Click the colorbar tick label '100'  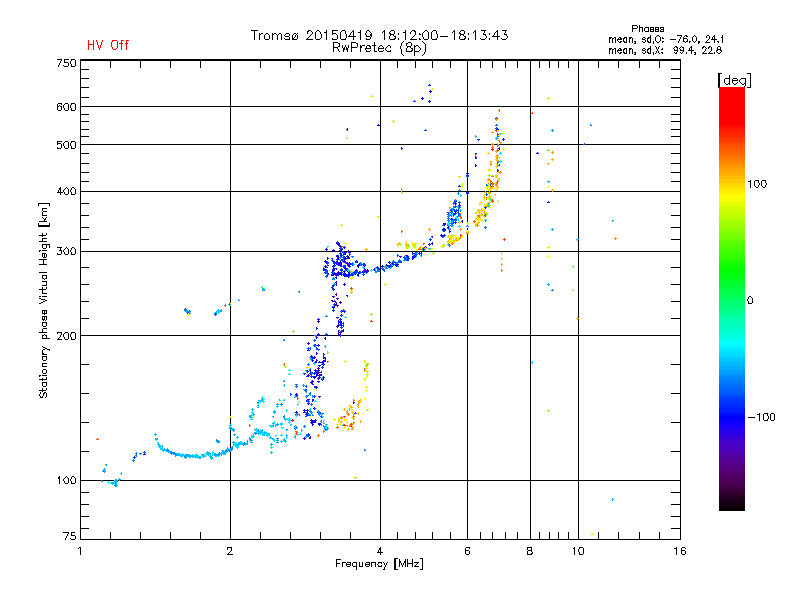point(757,184)
